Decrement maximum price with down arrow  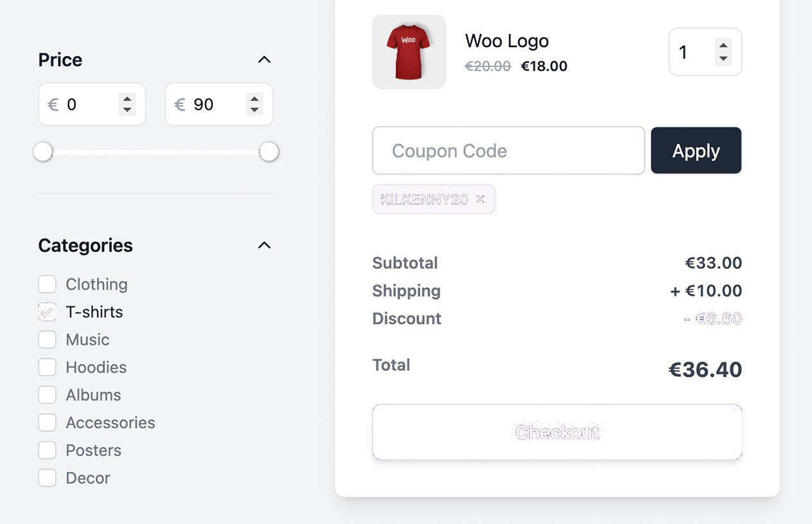(254, 110)
